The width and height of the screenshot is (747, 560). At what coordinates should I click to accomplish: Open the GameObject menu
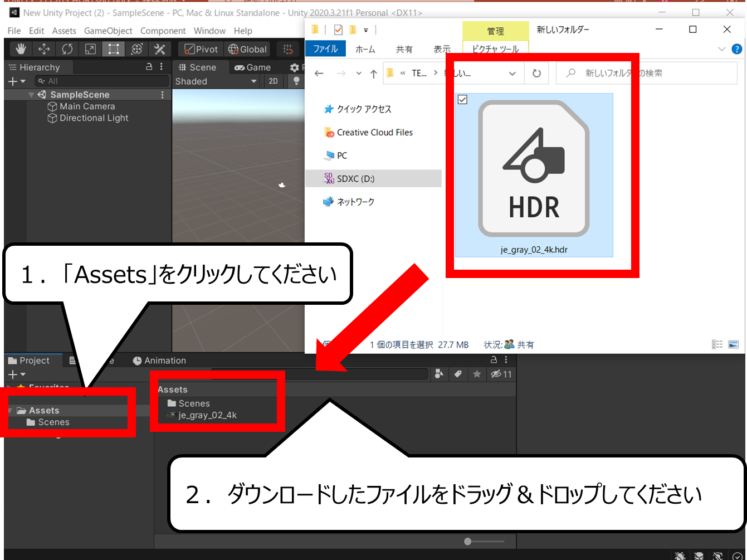click(x=108, y=31)
